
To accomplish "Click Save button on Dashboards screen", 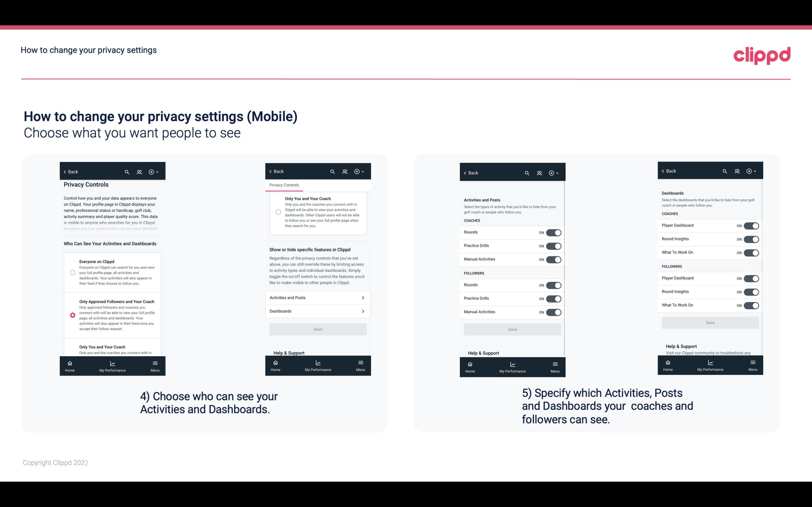I will pos(710,322).
